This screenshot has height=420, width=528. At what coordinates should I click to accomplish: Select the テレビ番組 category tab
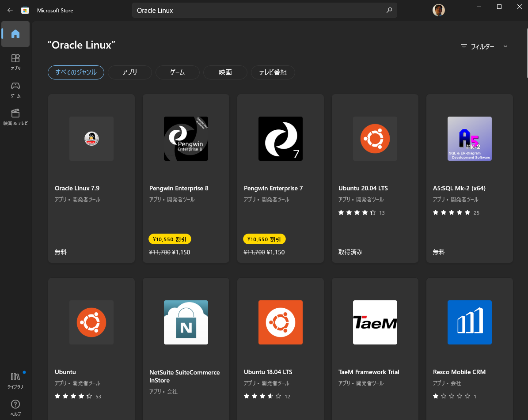coord(273,72)
